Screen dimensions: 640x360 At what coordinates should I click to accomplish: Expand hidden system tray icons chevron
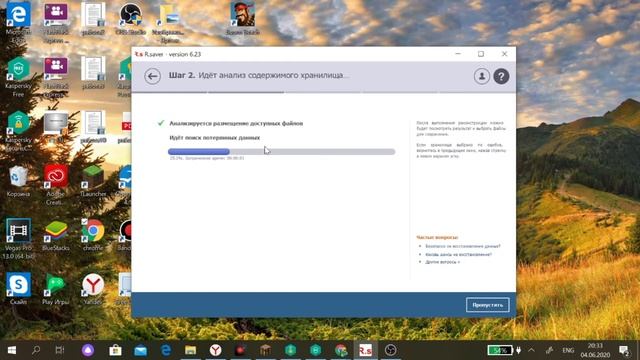(531, 350)
